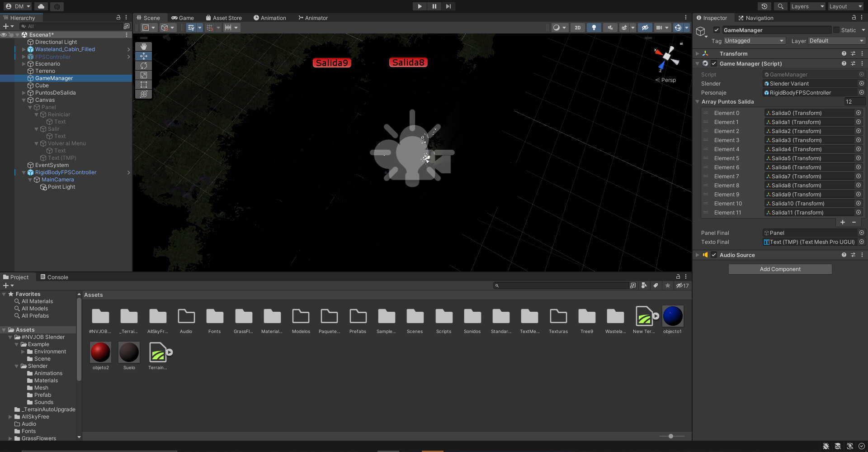Viewport: 868px width, 452px height.
Task: Open object picker for Slender field
Action: (861, 84)
